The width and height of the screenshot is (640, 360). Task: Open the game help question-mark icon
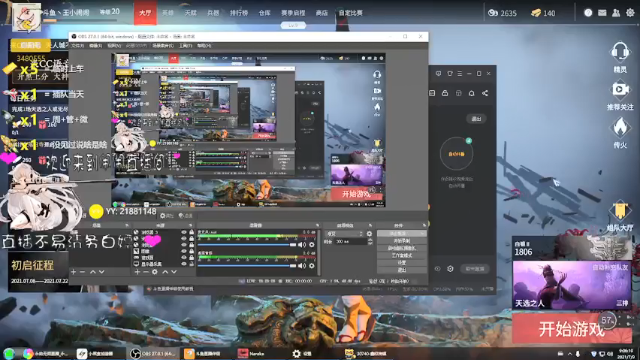[588, 13]
